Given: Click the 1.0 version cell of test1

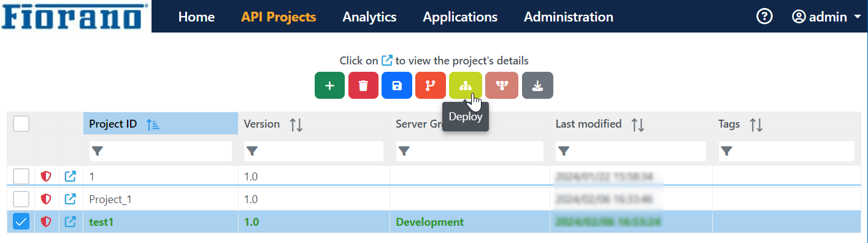Looking at the screenshot, I should click(x=314, y=222).
